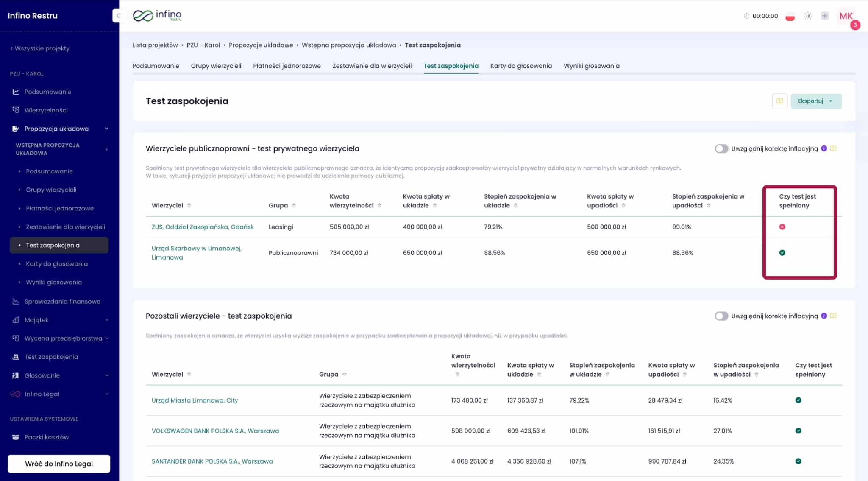This screenshot has width=868, height=481.
Task: Click Wróć do Infino Legal button
Action: click(59, 464)
